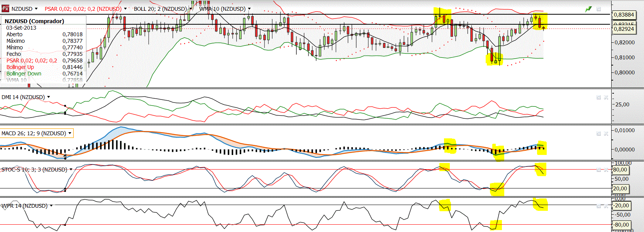The image size is (644, 232).
Task: Click the Bollinger Down label in data box
Action: click(24, 74)
